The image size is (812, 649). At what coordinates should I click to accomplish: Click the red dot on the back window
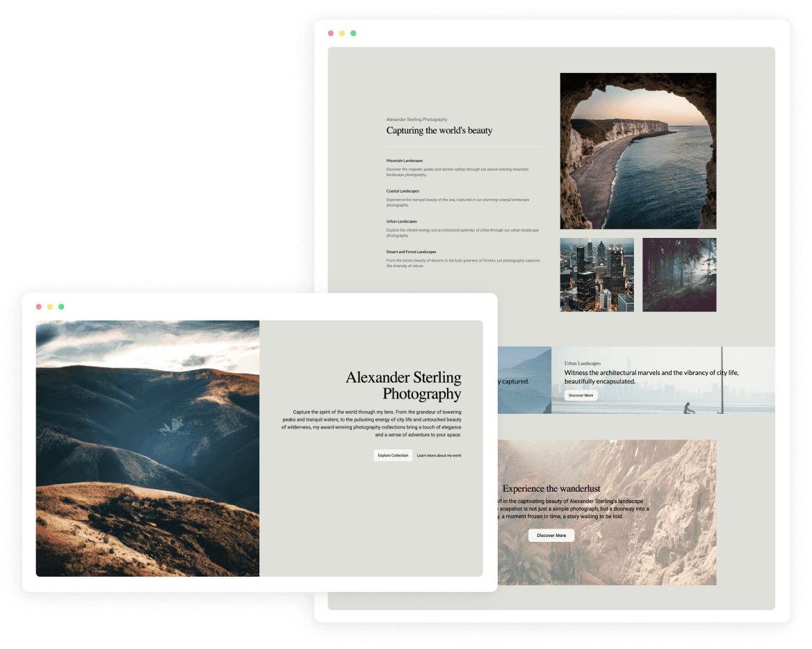tap(331, 33)
